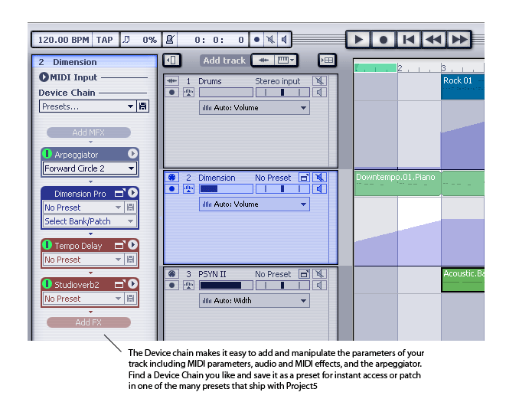Solo the PSYN II track
The width and height of the screenshot is (532, 402).
coord(319,285)
